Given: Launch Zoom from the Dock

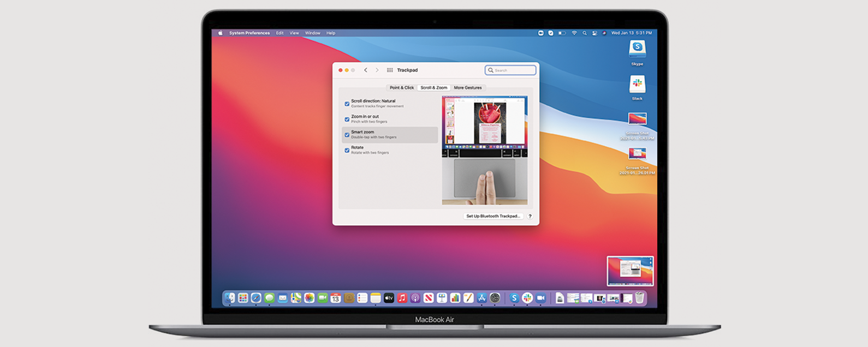Looking at the screenshot, I should coord(540,298).
